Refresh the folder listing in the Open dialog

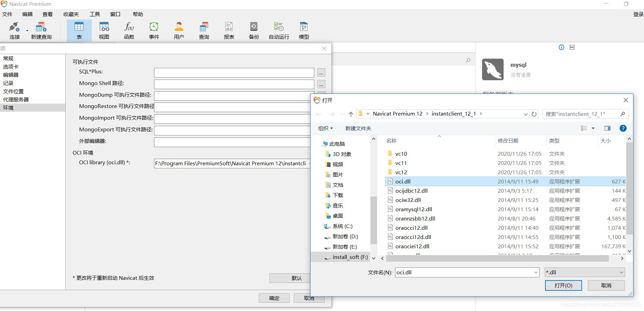pyautogui.click(x=534, y=114)
